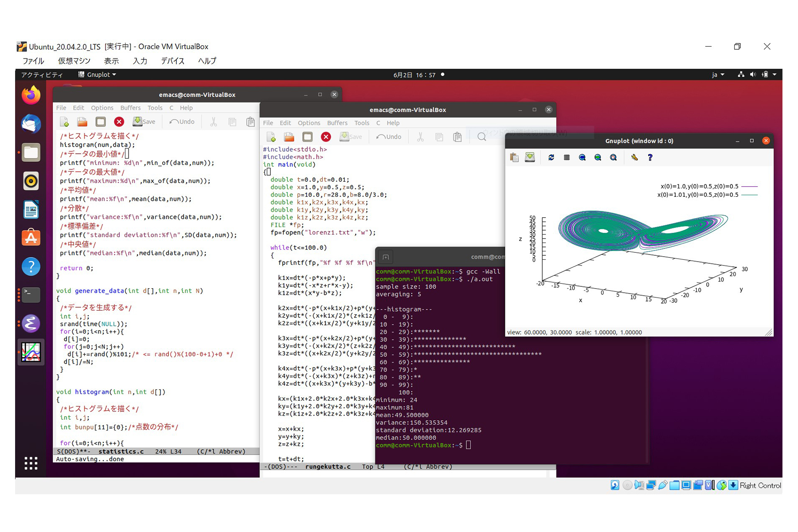This screenshot has height=532, width=798.
Task: Open Gnuplot help question mark icon
Action: pos(650,157)
